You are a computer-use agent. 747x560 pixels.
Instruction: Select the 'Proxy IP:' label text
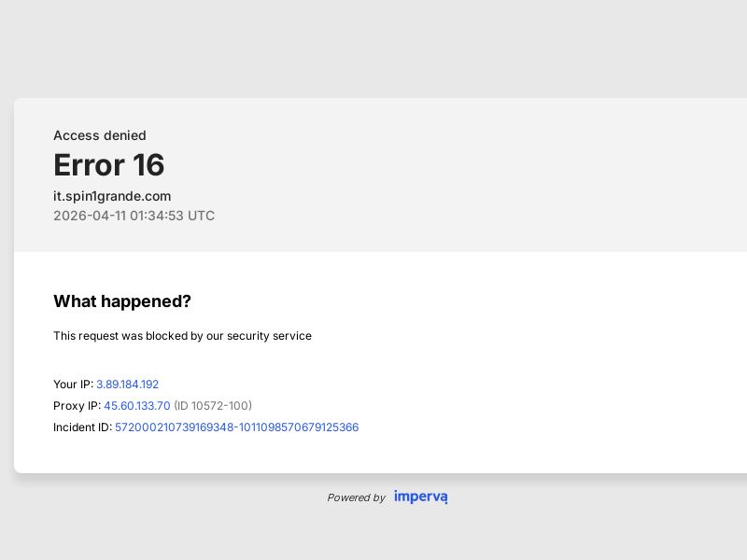(77, 406)
